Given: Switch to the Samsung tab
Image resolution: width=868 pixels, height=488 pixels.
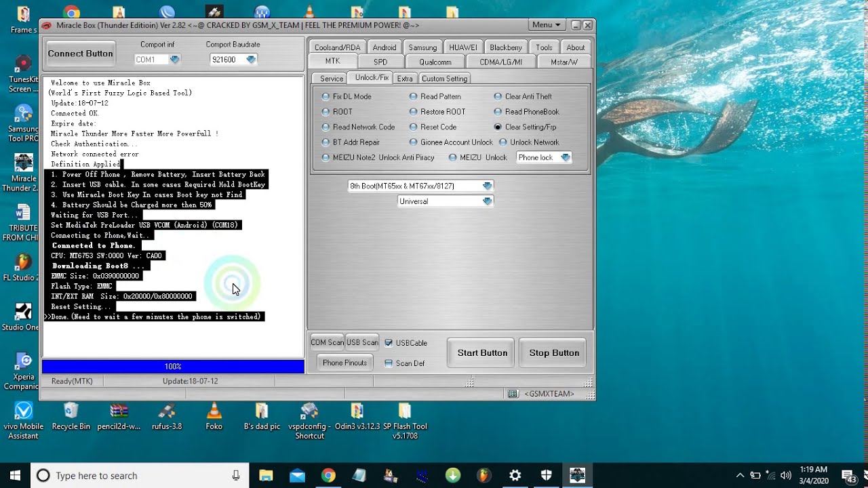Looking at the screenshot, I should click(422, 47).
